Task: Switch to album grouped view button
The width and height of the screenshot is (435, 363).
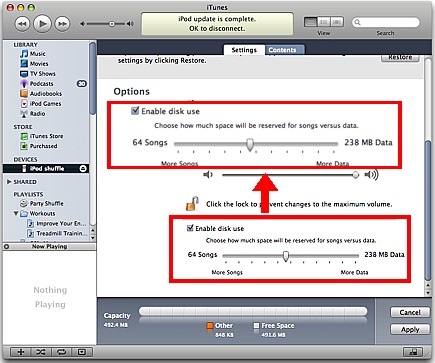Action: (323, 22)
